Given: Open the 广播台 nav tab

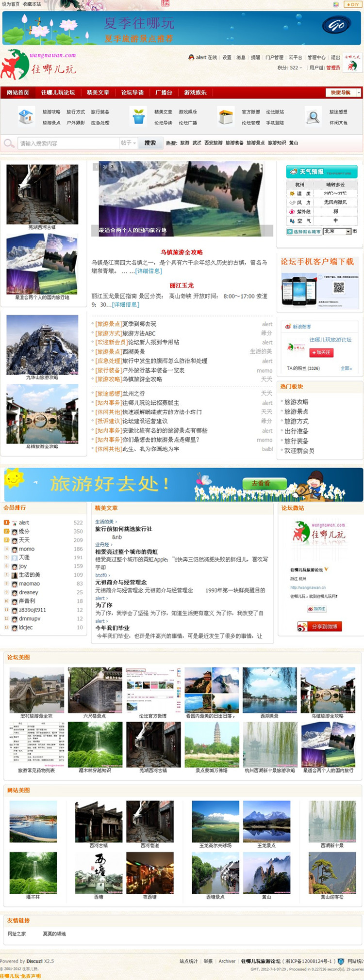Looking at the screenshot, I should 164,93.
